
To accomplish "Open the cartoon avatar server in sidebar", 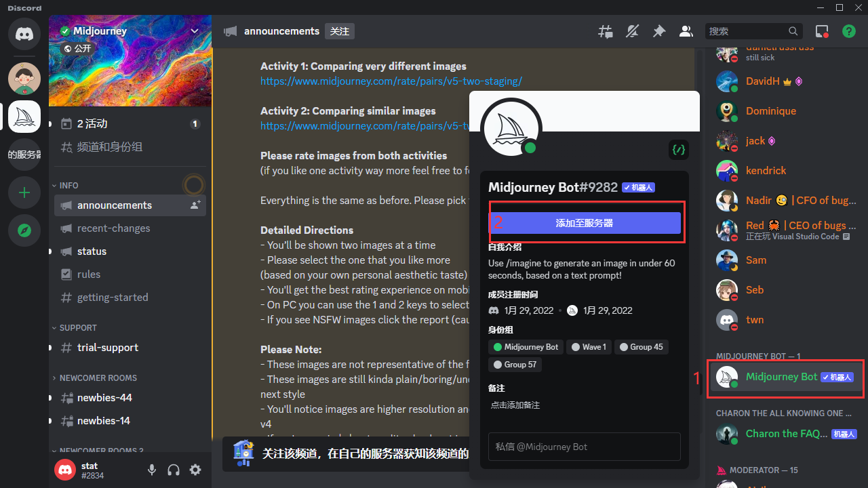I will pyautogui.click(x=24, y=79).
